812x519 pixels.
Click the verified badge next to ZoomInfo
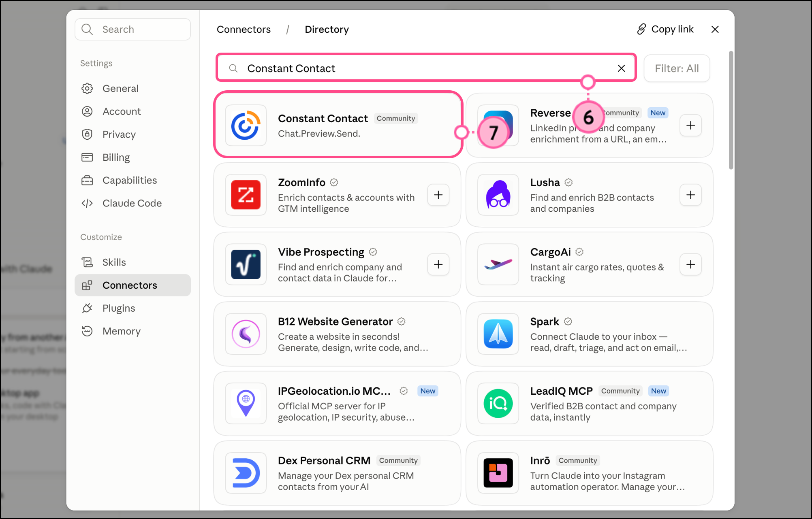pos(334,183)
